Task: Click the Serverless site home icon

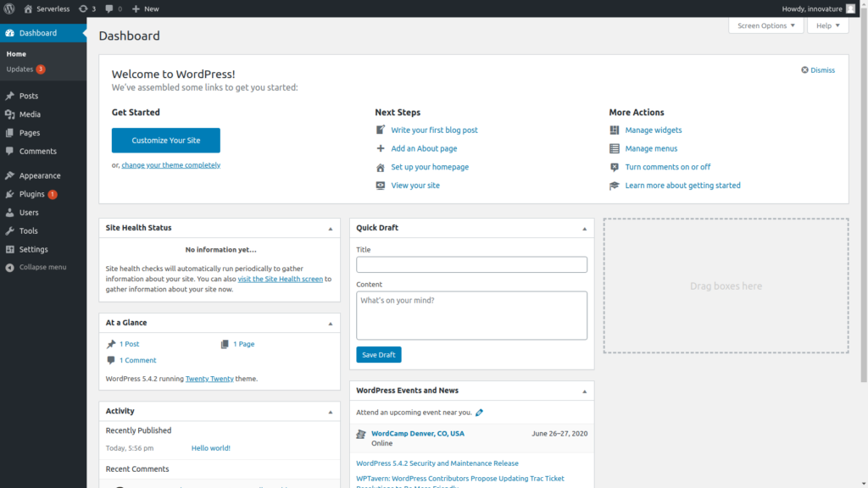Action: [x=28, y=8]
